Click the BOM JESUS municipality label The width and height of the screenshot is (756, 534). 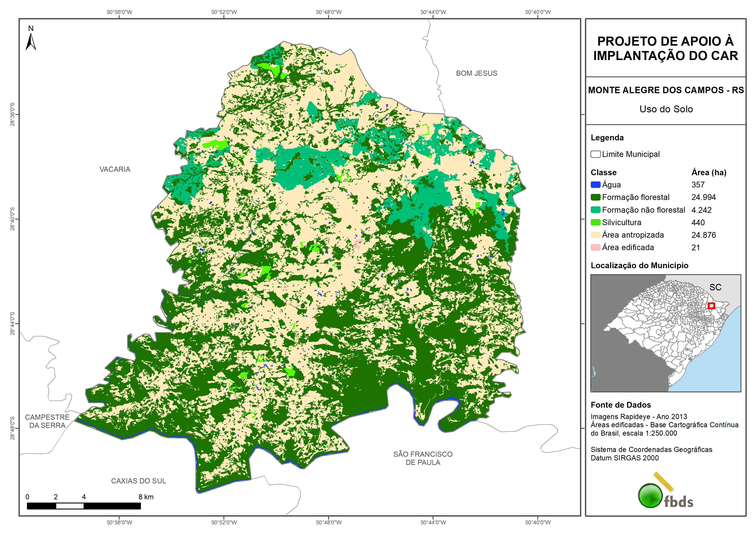(x=476, y=73)
